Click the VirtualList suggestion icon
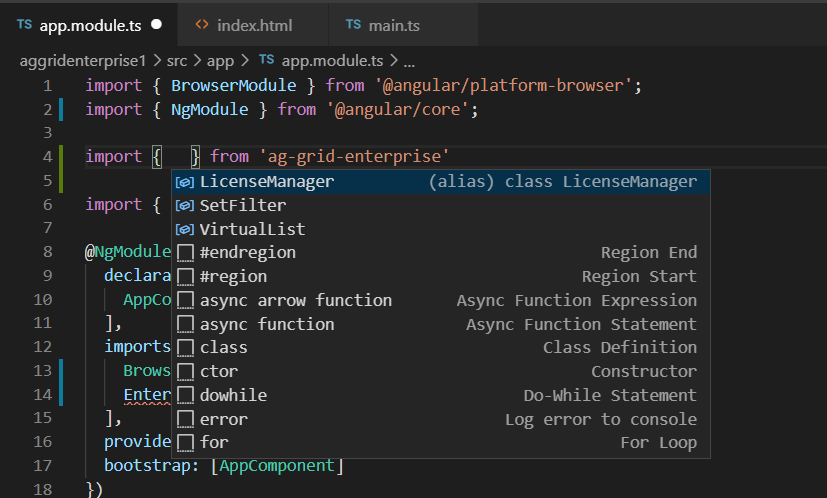This screenshot has width=827, height=498. point(185,229)
